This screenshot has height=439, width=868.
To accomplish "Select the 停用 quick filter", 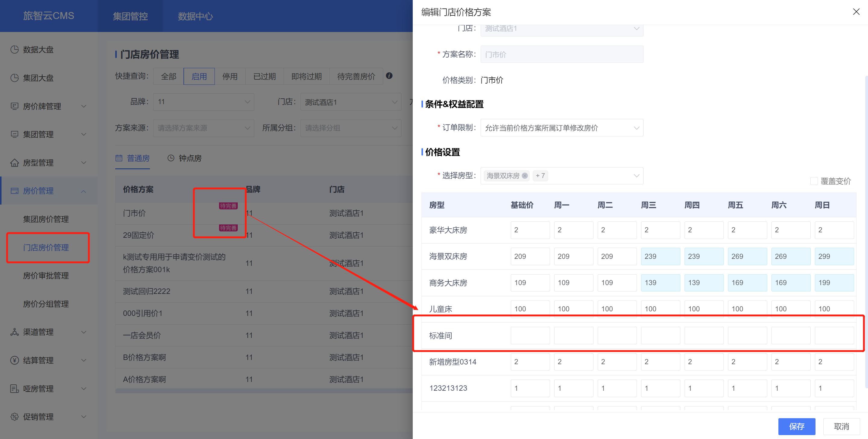I will pyautogui.click(x=230, y=76).
